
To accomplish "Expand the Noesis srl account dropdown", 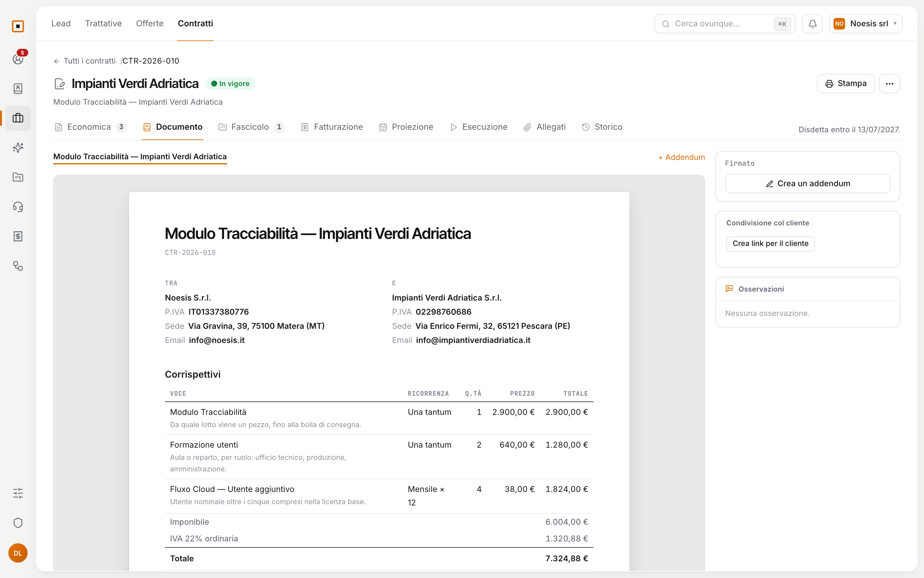I will pos(865,24).
